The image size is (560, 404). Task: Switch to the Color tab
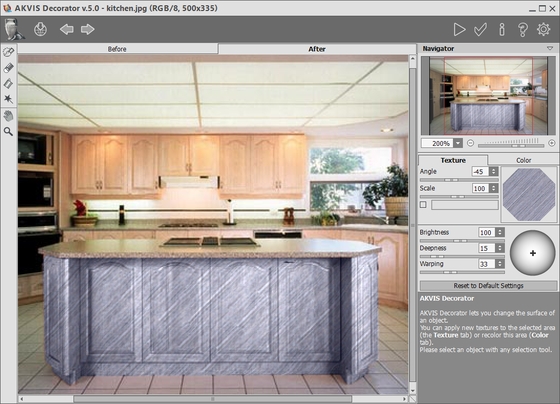523,160
